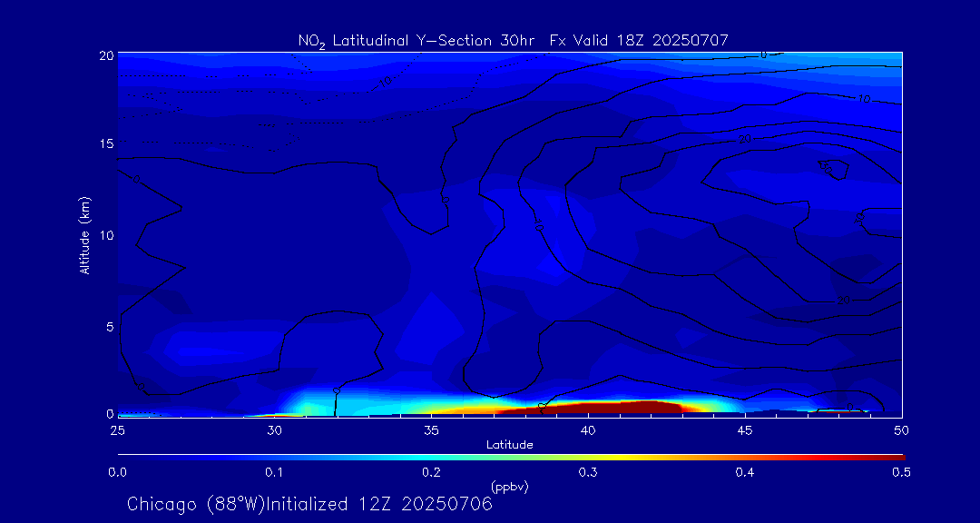Click colorbar tick label "0.3"

click(x=588, y=473)
